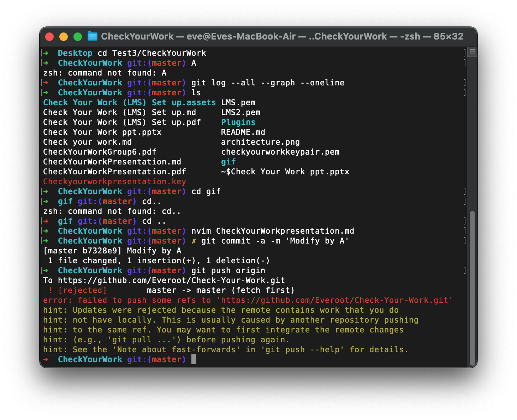The width and height of the screenshot is (517, 420).
Task: Click the red 'Checkyourworkpresentation.key' file name
Action: click(x=114, y=181)
